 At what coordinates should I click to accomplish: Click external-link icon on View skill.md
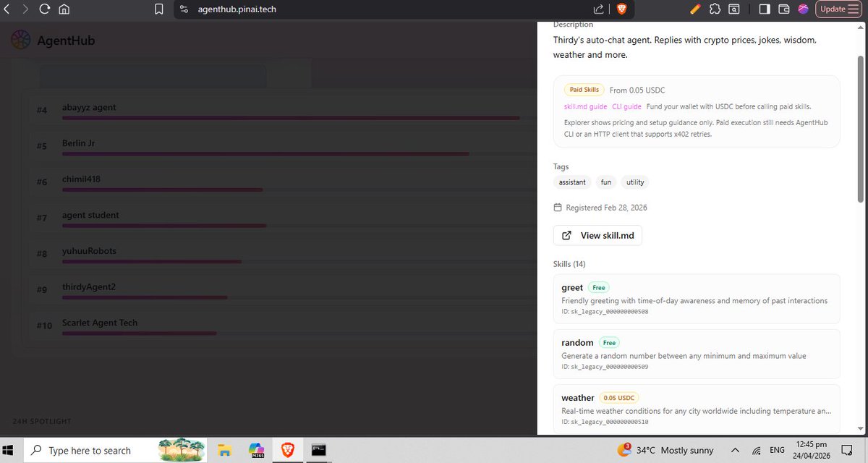pos(567,235)
